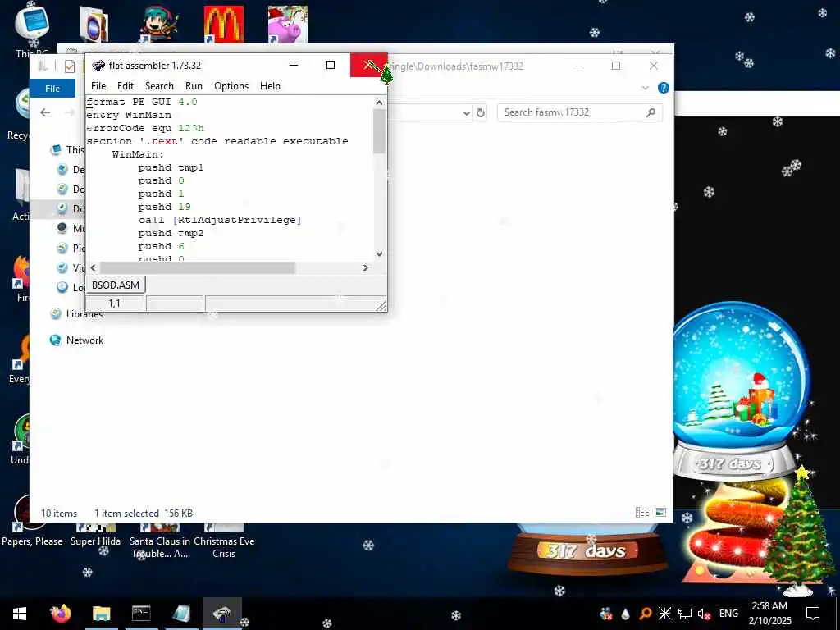Click the flat assembler taskbar button
Image resolution: width=840 pixels, height=630 pixels.
(221, 614)
